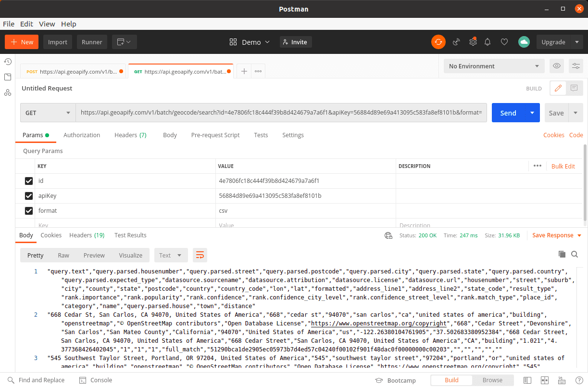This screenshot has width=588, height=388.
Task: Open the View menu
Action: point(47,24)
